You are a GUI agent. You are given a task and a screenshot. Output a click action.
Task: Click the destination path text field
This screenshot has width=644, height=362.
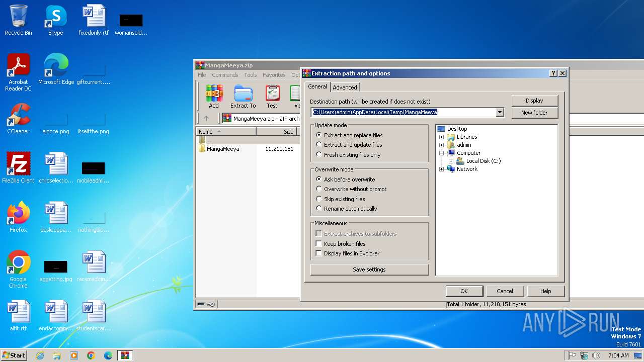[404, 113]
